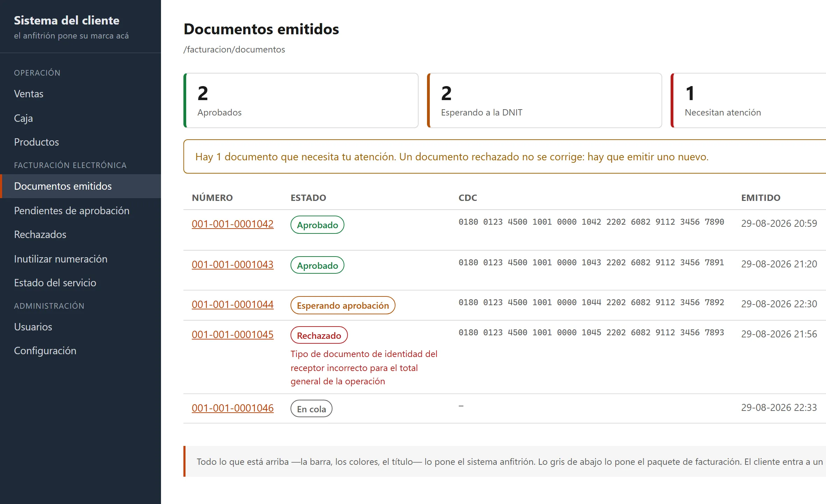Click the Esperando a la DNIT card
Viewport: 826px width, 504px height.
[x=545, y=100]
